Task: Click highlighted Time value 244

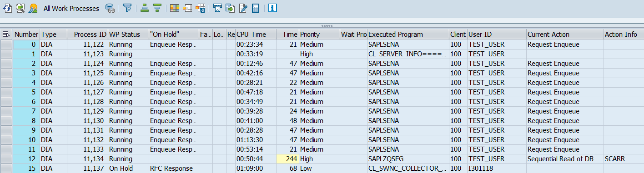Action: (287, 159)
